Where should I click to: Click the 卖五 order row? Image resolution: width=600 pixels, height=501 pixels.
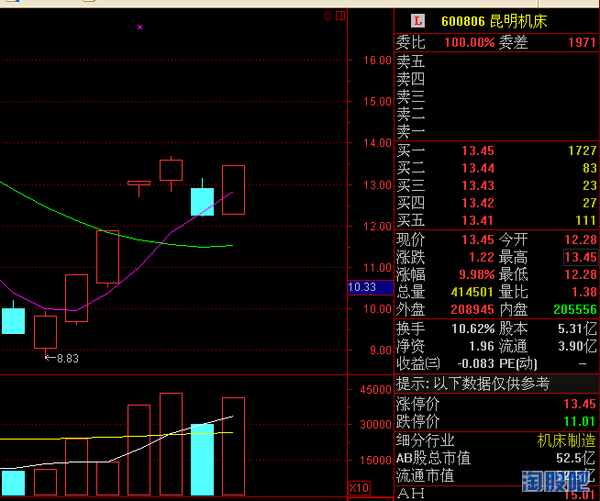pos(496,61)
